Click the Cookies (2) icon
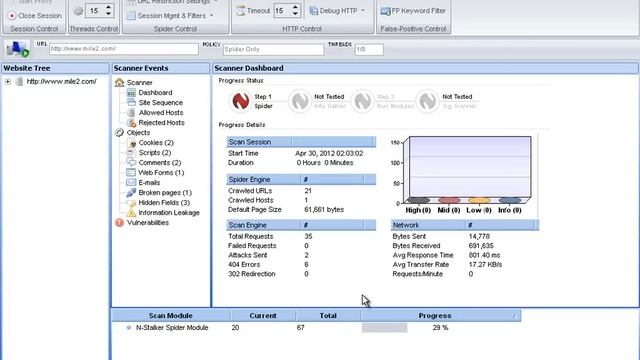The width and height of the screenshot is (640, 360). 131,143
